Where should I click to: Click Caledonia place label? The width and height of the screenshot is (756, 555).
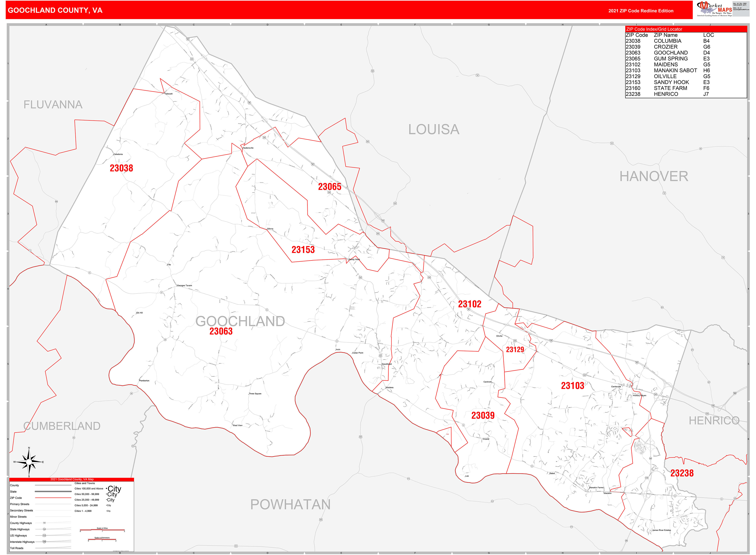118,154
